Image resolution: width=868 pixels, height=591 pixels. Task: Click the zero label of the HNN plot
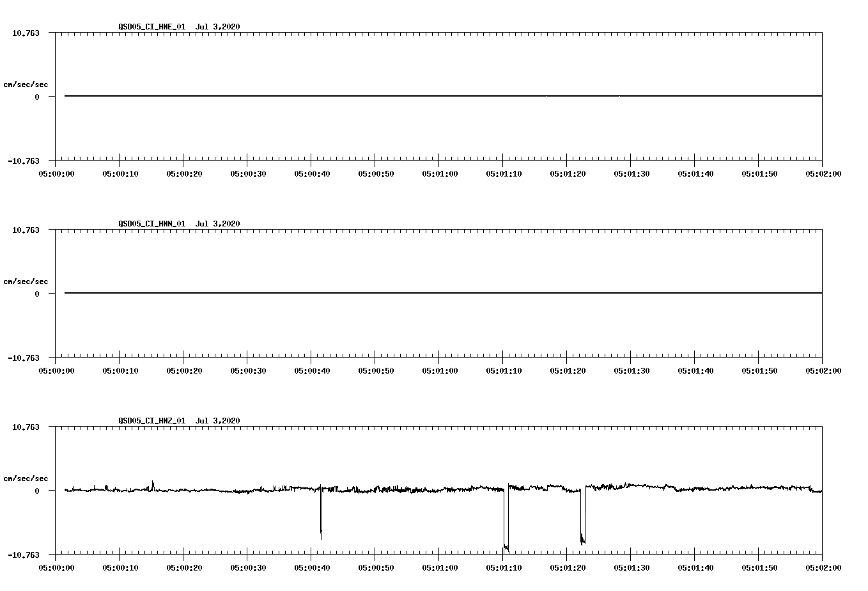coord(37,294)
